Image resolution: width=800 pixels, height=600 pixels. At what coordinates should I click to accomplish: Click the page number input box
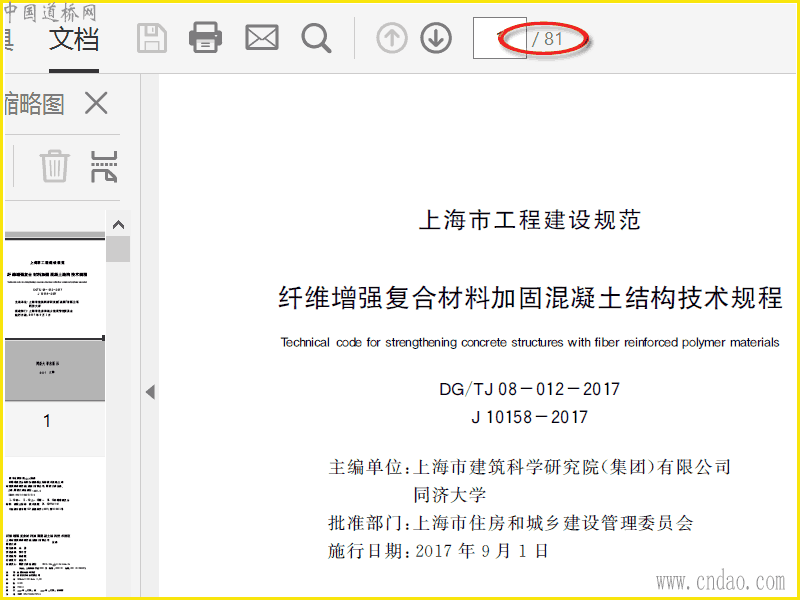click(x=499, y=38)
